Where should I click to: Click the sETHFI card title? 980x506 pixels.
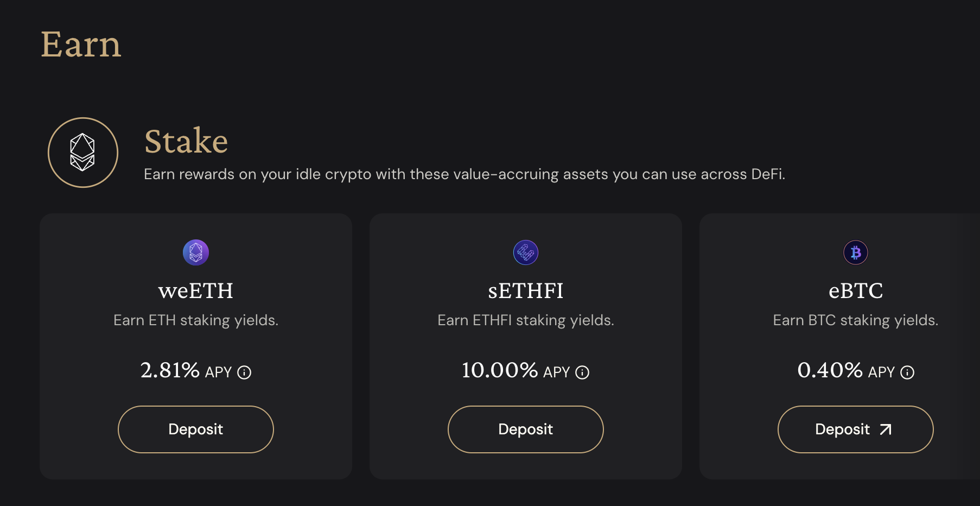pos(525,291)
